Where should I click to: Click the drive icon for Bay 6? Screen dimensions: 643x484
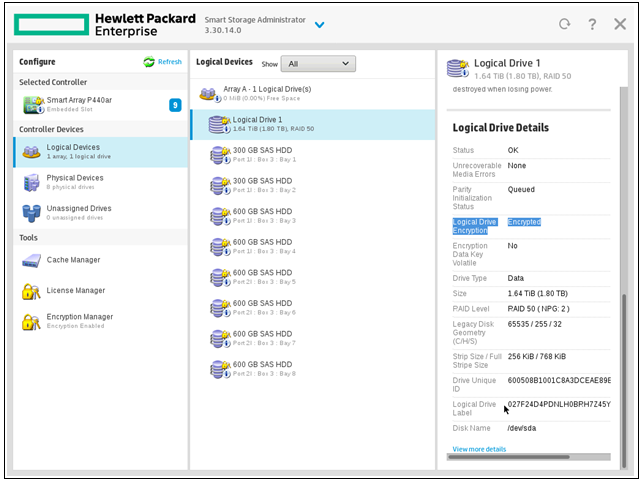(x=220, y=308)
